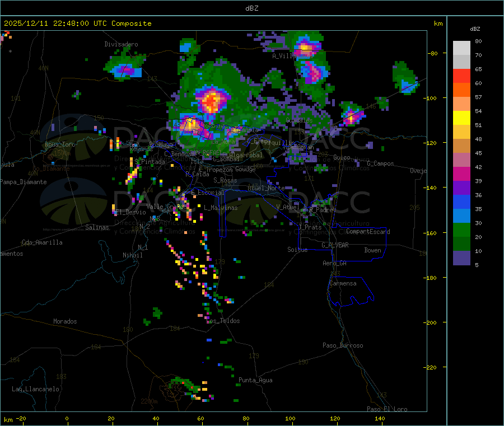Screen dimensions: 504x426
Task: Click the El_Desvio map label
Action: [x=131, y=212]
